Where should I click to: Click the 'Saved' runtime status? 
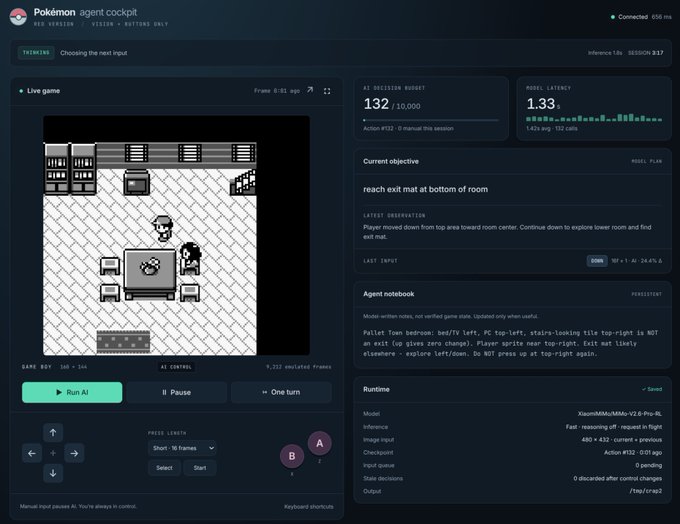coord(652,389)
